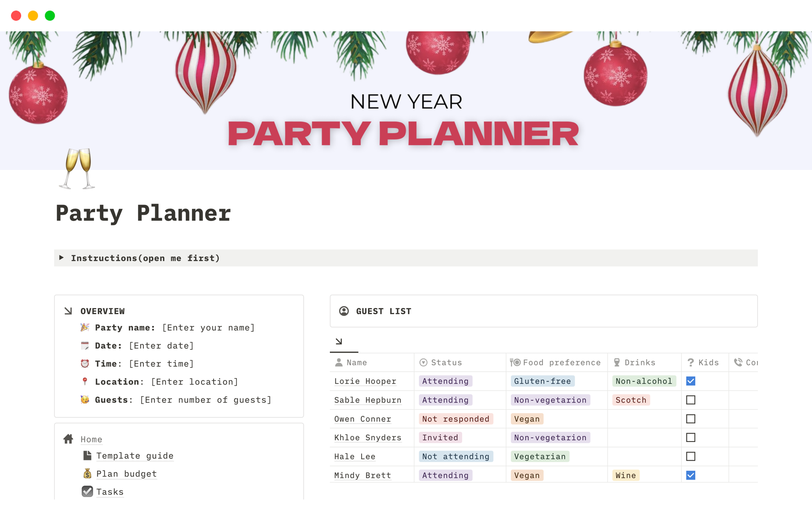The image size is (812, 508).
Task: Check the Kids checkbox for Sable Hepburn
Action: (x=691, y=400)
